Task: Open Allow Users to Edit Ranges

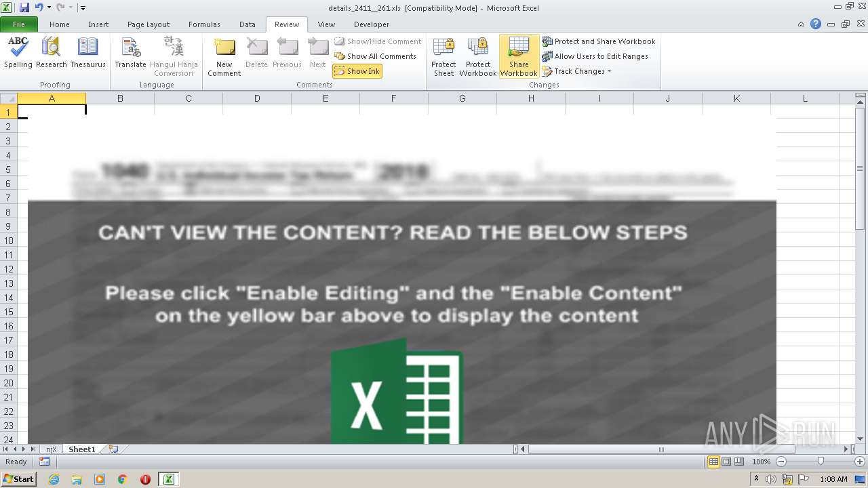Action: pos(595,56)
